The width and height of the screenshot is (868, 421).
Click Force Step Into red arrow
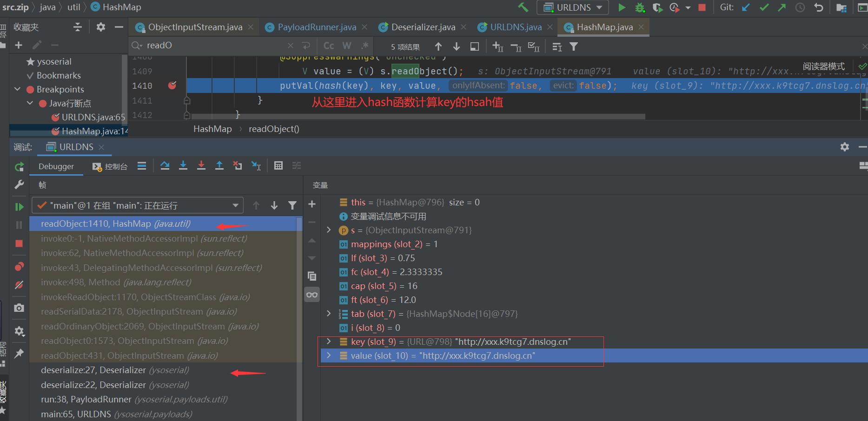(201, 166)
